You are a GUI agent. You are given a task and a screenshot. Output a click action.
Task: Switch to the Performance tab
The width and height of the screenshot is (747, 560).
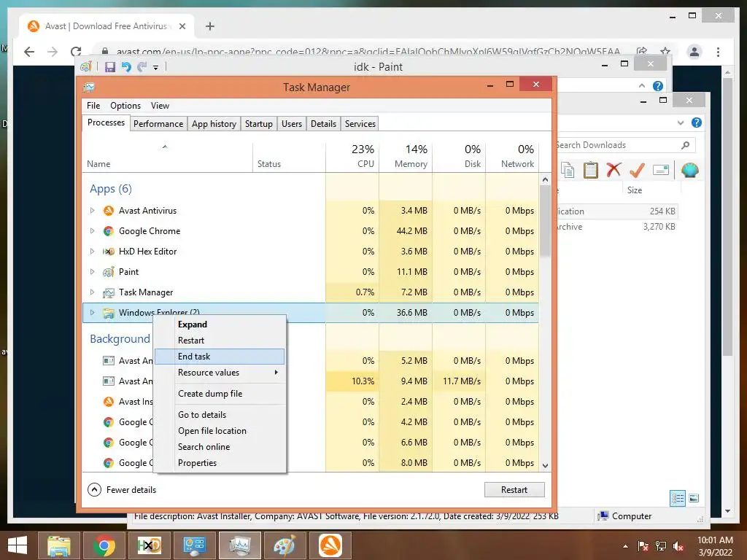[158, 124]
